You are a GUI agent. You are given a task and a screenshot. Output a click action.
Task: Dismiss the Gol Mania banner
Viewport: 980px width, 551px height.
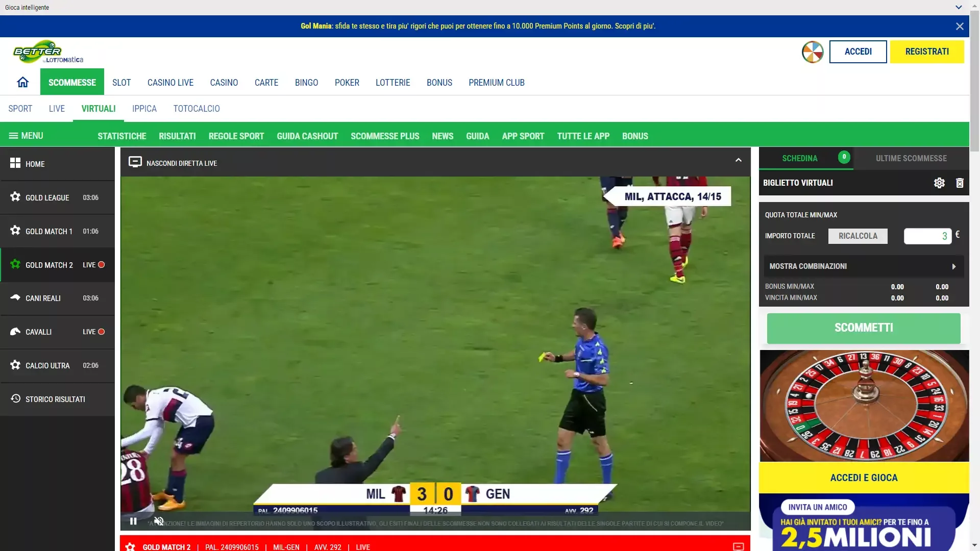click(x=960, y=26)
